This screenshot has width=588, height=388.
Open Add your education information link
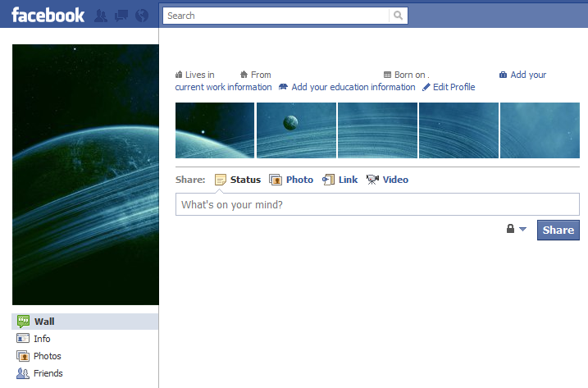(353, 87)
